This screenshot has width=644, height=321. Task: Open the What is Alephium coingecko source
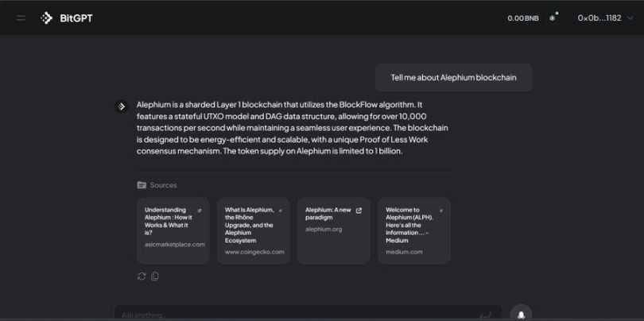254,230
